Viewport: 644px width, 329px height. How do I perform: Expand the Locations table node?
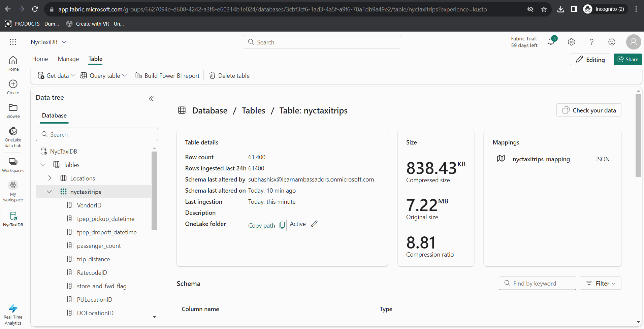click(x=50, y=178)
